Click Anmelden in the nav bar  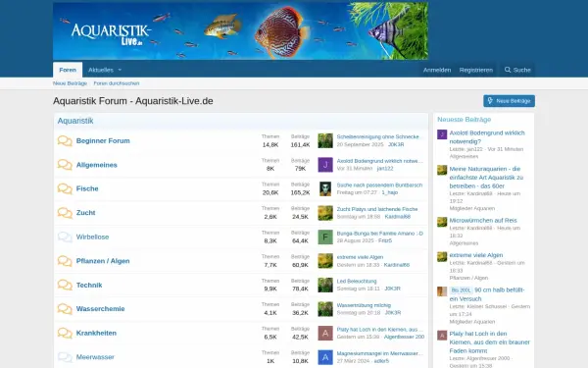[437, 70]
